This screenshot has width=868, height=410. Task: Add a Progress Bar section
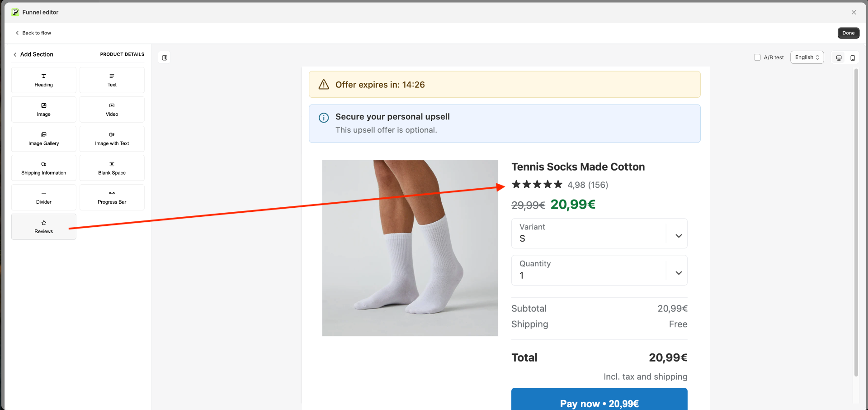[x=112, y=197]
